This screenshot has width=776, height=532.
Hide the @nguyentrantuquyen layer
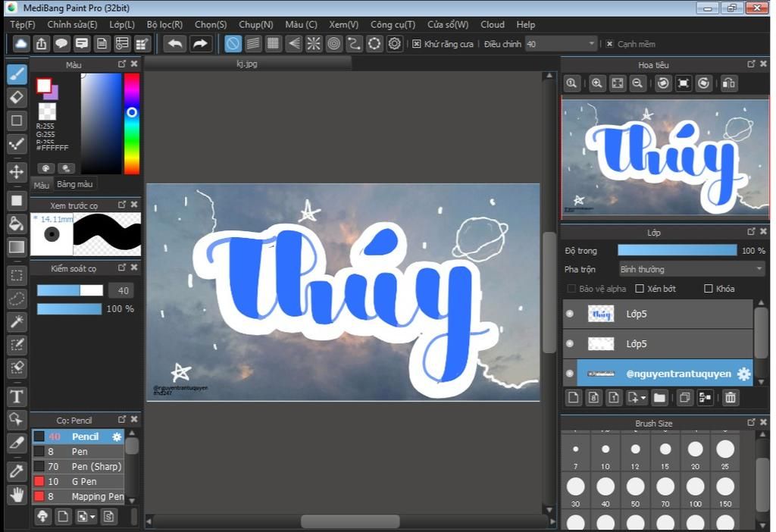[x=570, y=374]
